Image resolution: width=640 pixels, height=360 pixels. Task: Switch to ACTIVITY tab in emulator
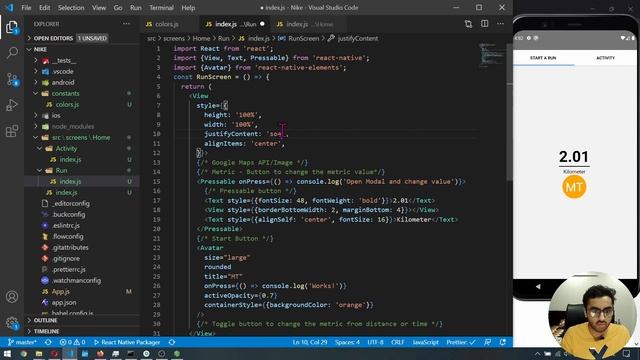point(605,58)
